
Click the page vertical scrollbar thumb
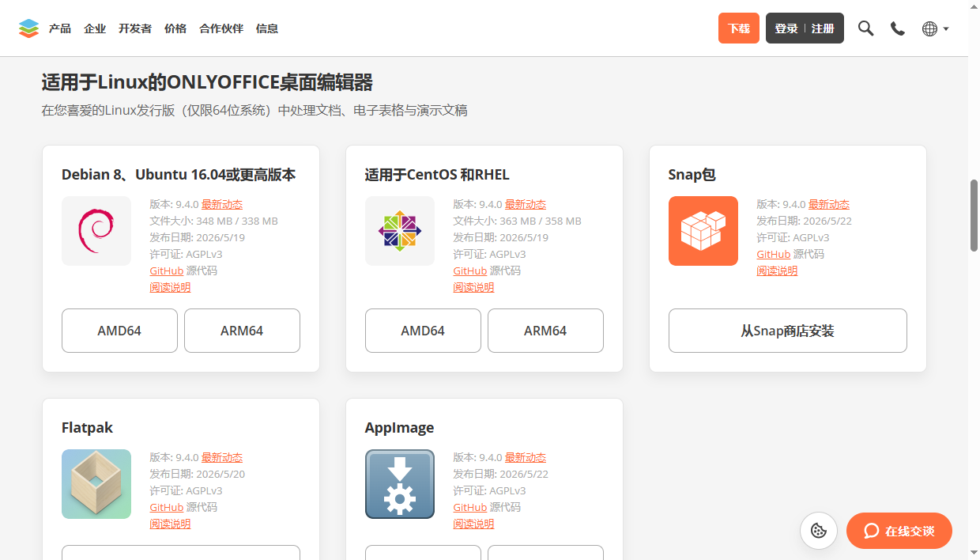(974, 216)
